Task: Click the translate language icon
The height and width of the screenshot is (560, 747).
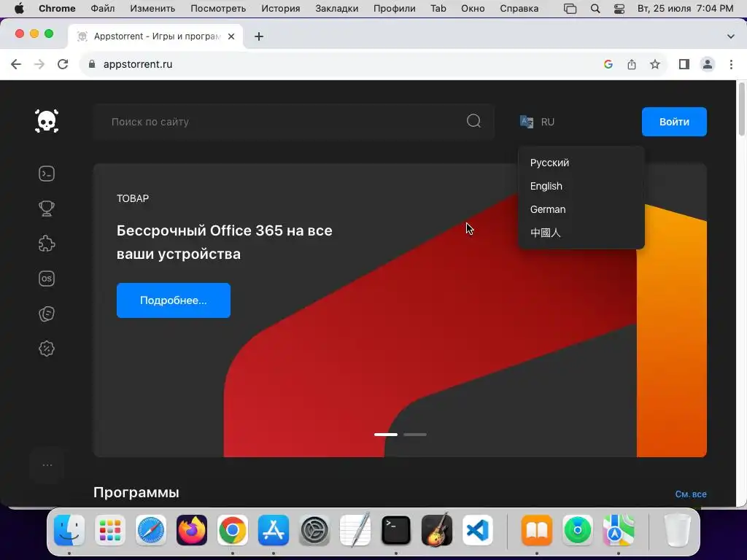Action: 527,122
